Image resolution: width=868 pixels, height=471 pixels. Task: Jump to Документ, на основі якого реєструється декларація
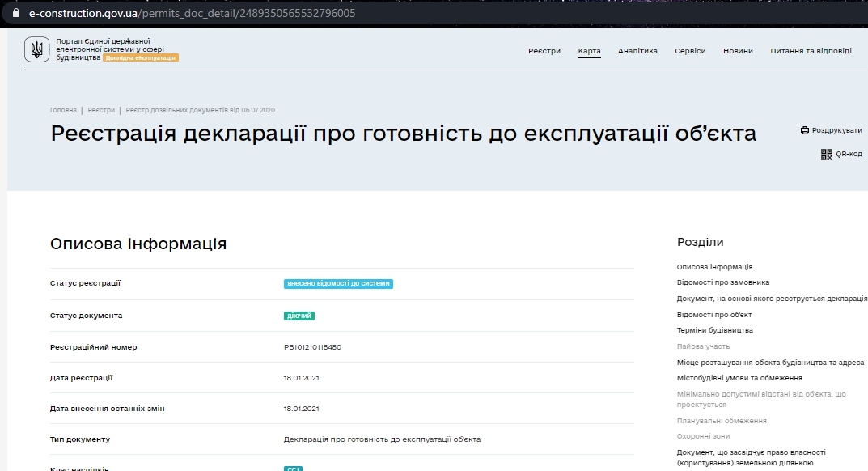tap(772, 299)
